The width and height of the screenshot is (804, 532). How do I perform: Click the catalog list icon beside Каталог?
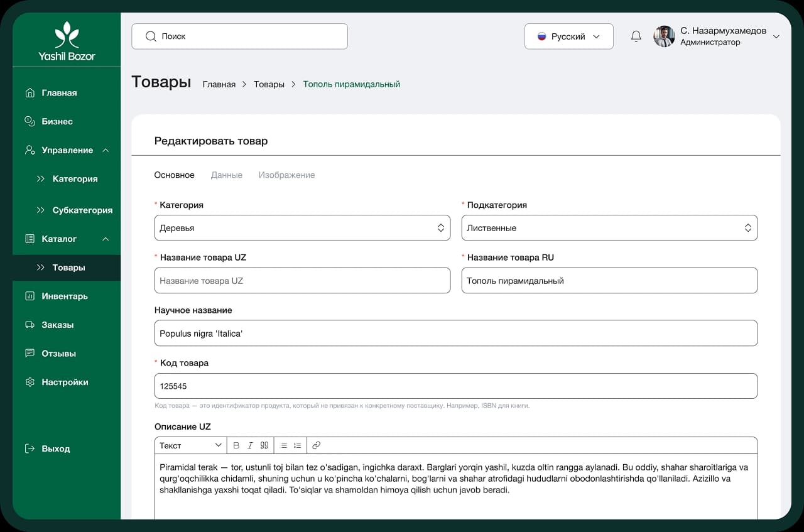point(30,239)
